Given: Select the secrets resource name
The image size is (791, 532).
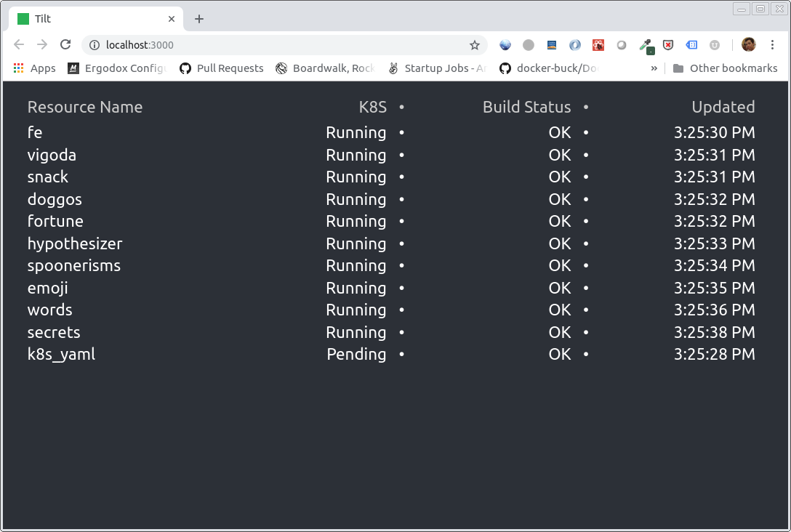Looking at the screenshot, I should point(54,332).
